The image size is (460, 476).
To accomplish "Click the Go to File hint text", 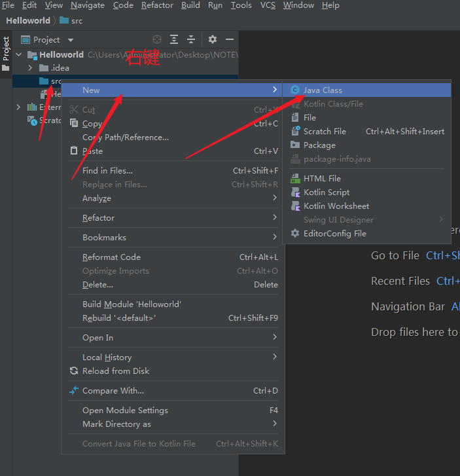I will click(395, 255).
